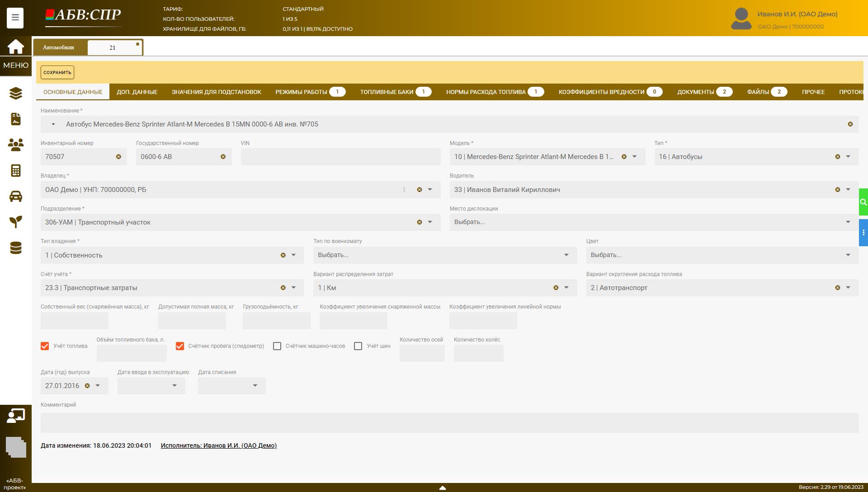
Task: Open the hamburger menu at top left
Action: click(15, 18)
